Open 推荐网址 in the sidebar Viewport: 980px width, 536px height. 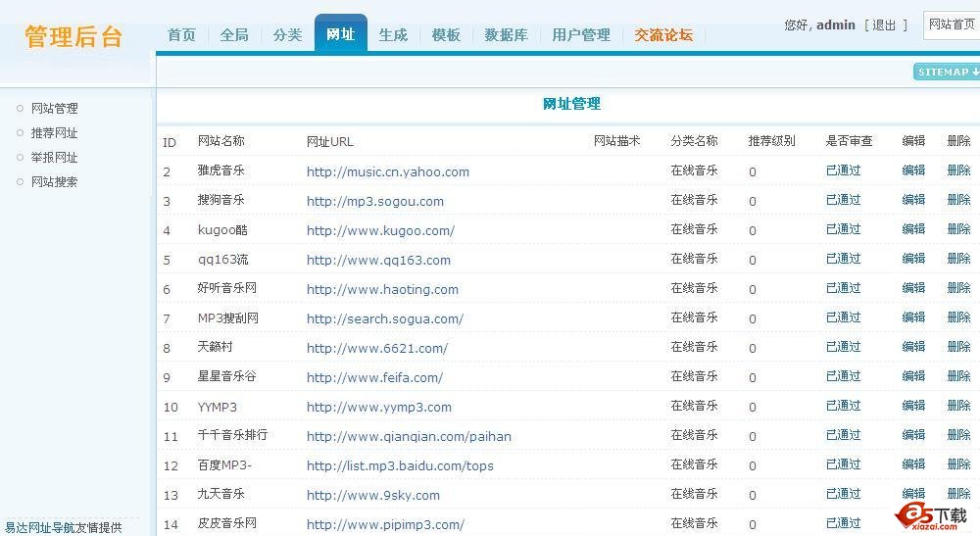click(54, 133)
